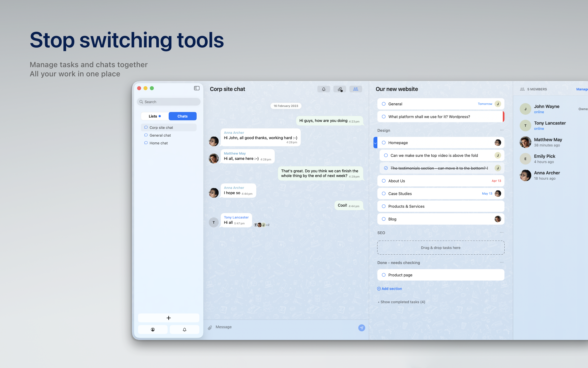
Task: Click Anna Archer's photo in members list
Action: (x=525, y=175)
